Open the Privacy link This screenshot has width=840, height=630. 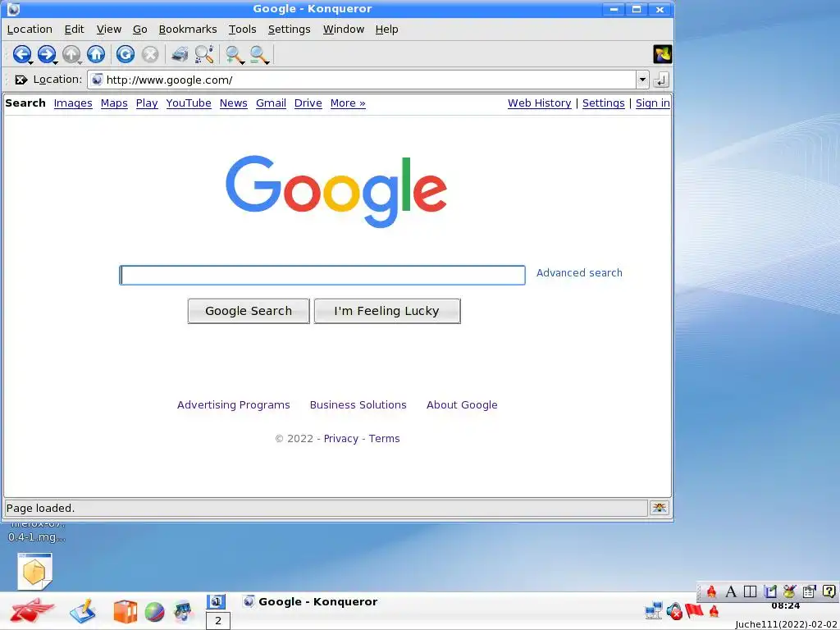tap(340, 438)
